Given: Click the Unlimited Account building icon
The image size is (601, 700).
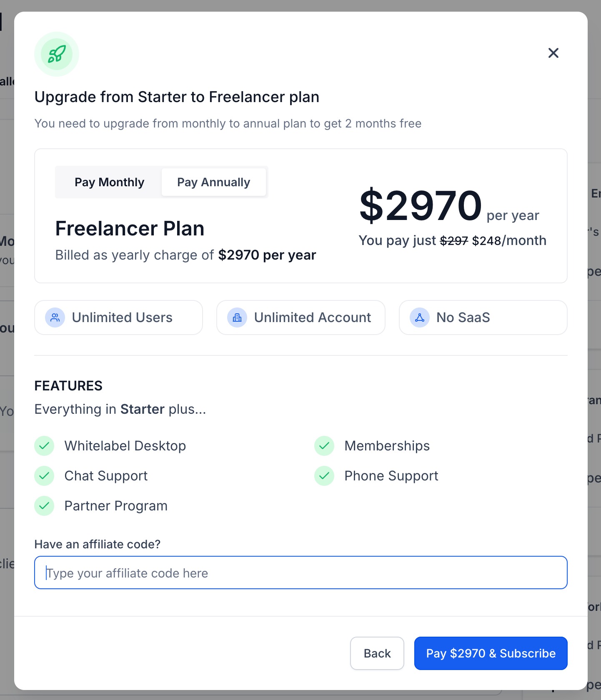Looking at the screenshot, I should click(237, 317).
